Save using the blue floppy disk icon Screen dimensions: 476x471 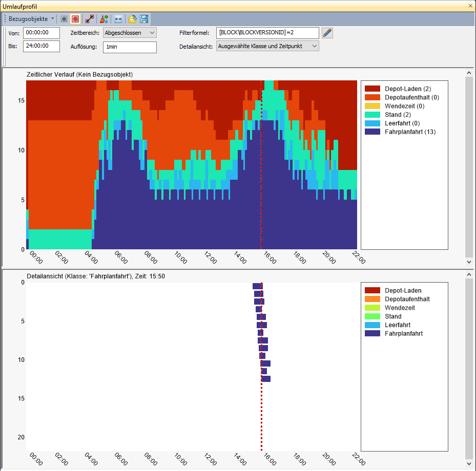click(x=144, y=19)
